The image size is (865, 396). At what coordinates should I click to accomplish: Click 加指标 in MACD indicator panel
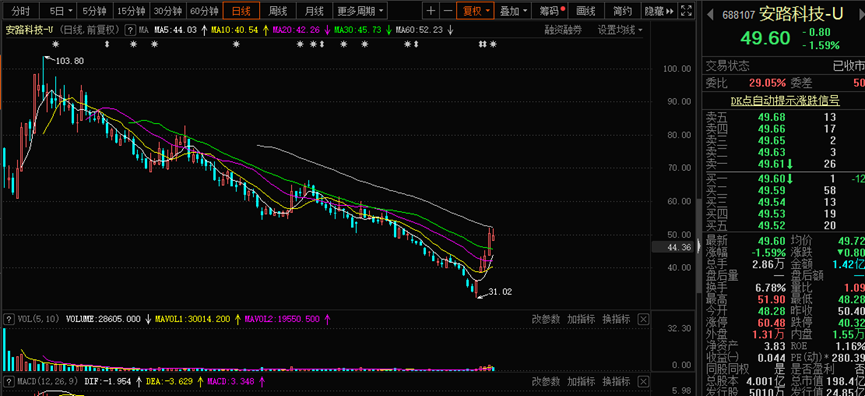pyautogui.click(x=581, y=381)
